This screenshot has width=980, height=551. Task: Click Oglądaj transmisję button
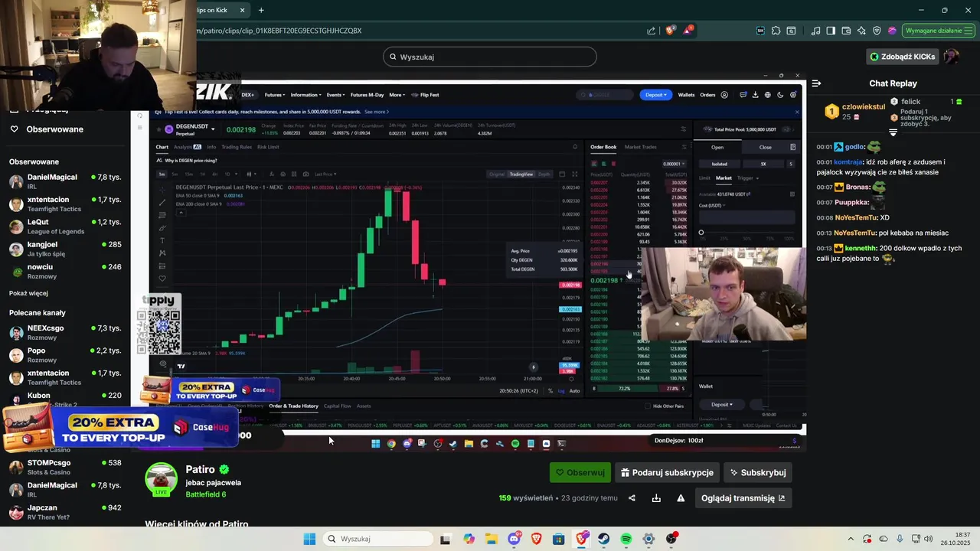(x=743, y=498)
